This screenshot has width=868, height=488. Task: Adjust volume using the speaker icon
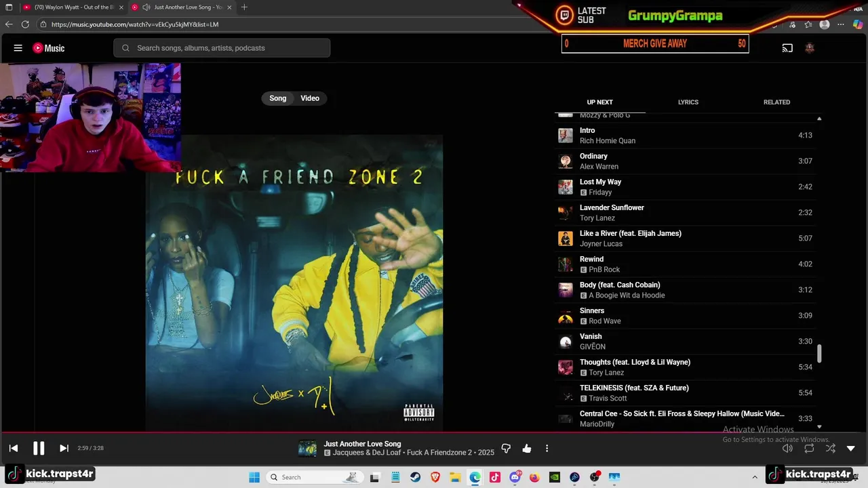(x=787, y=448)
